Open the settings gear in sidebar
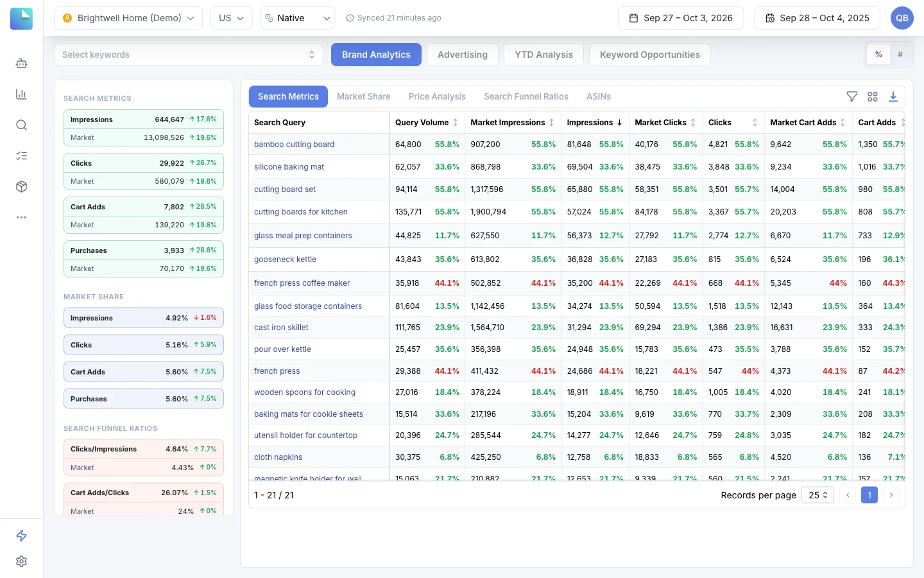Viewport: 924px width, 578px height. (x=21, y=561)
